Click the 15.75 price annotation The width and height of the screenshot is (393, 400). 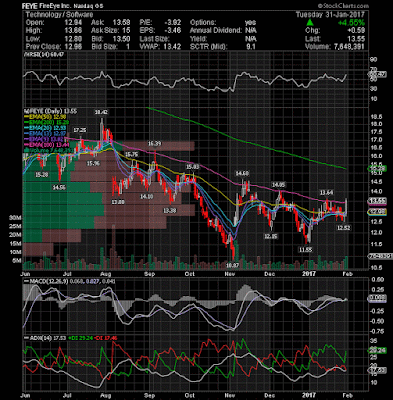point(131,154)
